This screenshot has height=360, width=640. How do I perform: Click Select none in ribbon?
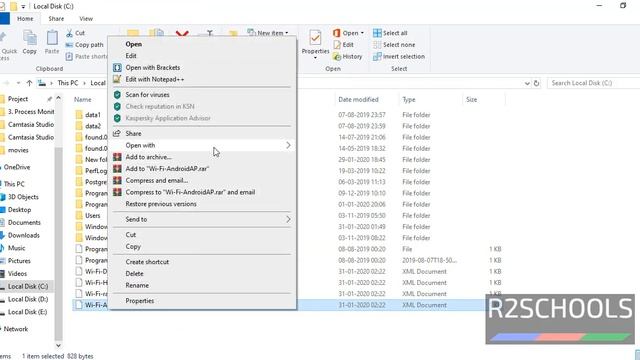394,45
